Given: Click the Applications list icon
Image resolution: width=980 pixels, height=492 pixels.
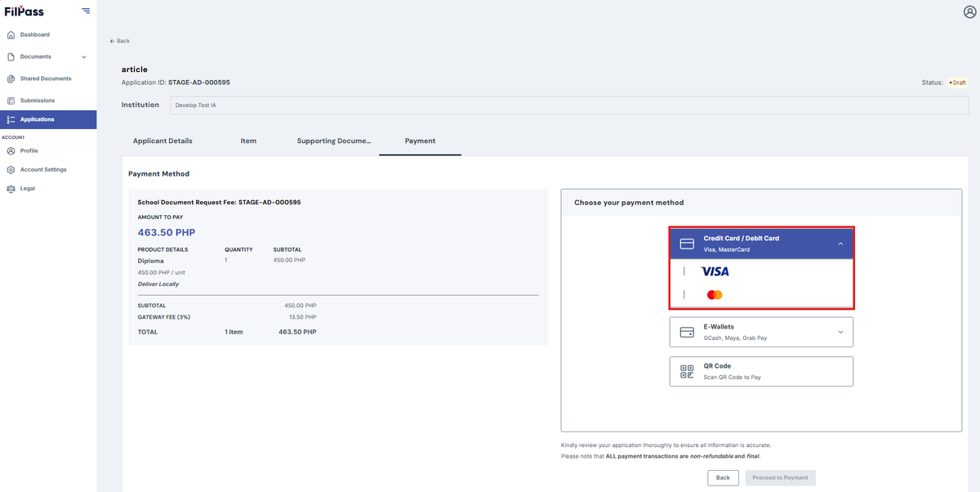Looking at the screenshot, I should [x=11, y=119].
